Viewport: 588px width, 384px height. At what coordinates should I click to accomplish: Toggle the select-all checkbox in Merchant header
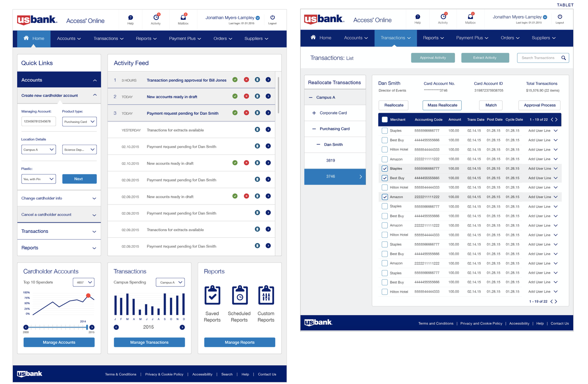pos(385,120)
